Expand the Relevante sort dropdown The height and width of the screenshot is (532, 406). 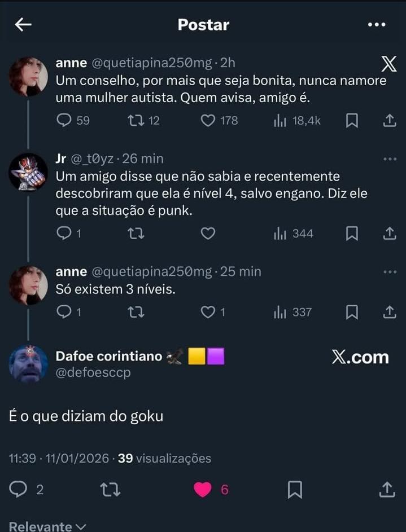[x=47, y=526]
